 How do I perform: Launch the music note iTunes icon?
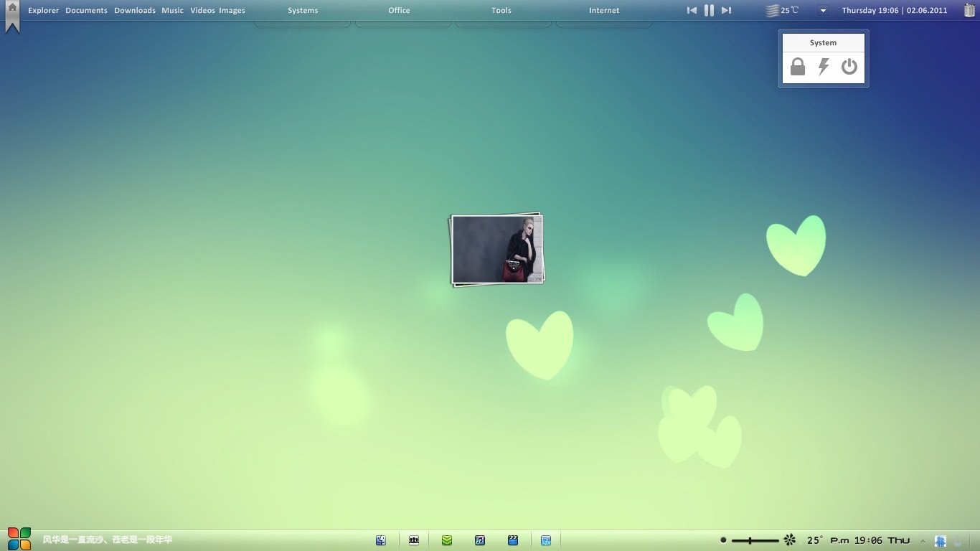[x=480, y=540]
